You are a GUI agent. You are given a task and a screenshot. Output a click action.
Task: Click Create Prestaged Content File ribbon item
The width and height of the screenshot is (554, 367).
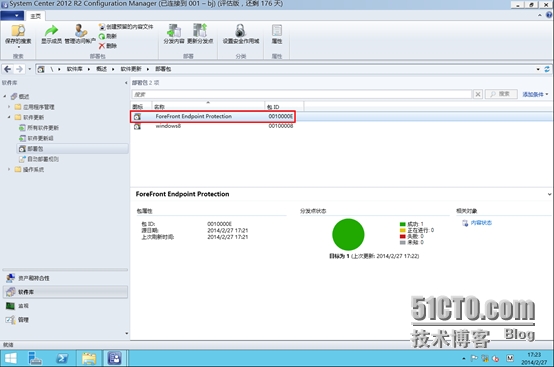(126, 26)
